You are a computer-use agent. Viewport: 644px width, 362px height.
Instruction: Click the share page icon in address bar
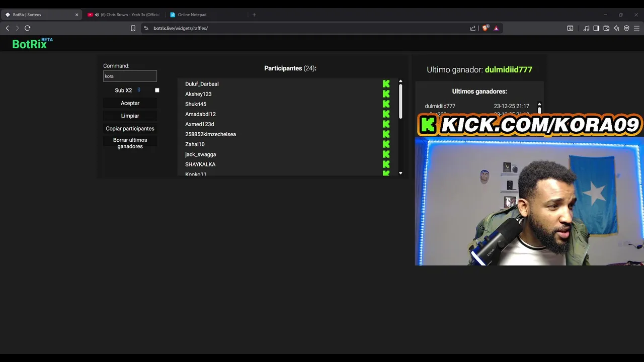[473, 28]
